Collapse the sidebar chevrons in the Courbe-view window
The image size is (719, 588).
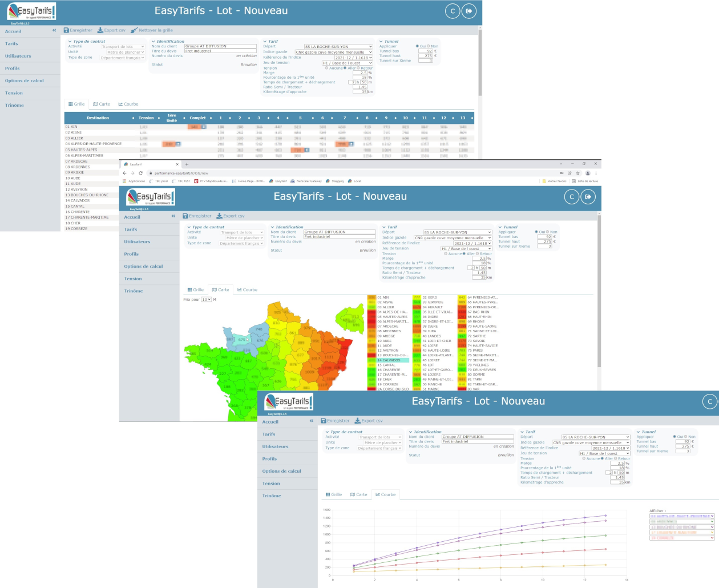[312, 421]
